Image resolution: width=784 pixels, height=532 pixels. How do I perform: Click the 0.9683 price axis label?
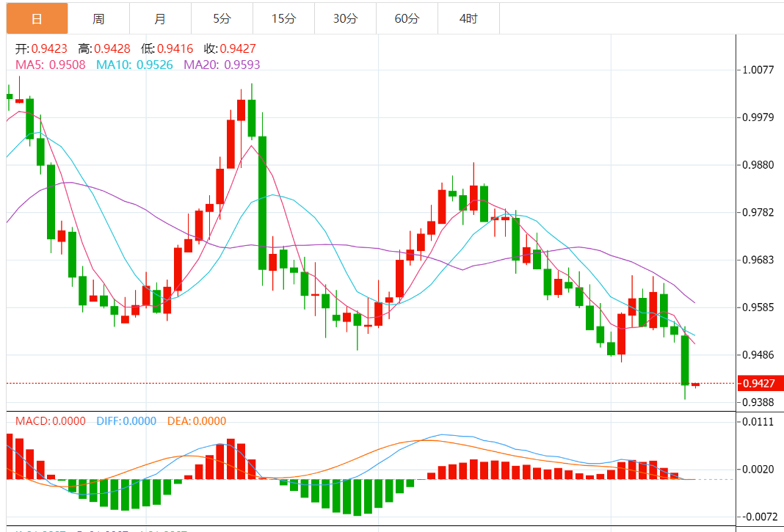[759, 260]
